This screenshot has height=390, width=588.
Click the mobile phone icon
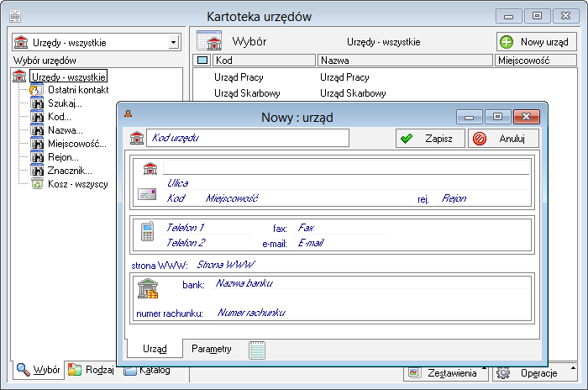tap(147, 231)
